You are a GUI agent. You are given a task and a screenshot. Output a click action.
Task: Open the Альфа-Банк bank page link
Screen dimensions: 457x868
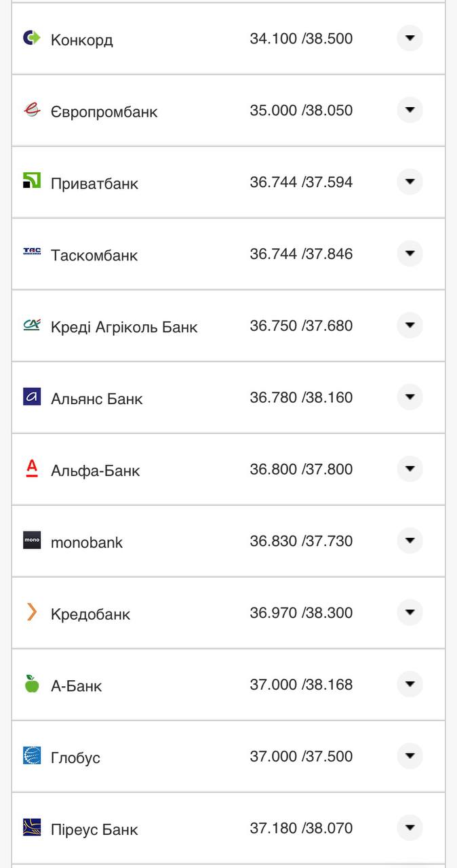(96, 469)
